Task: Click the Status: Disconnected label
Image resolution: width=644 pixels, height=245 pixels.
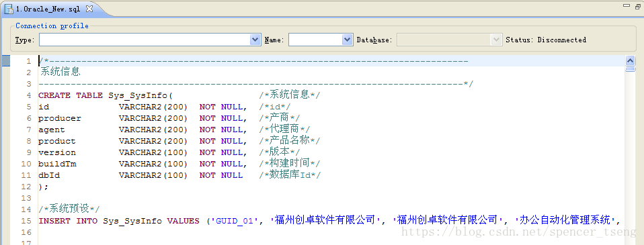Action: 546,40
